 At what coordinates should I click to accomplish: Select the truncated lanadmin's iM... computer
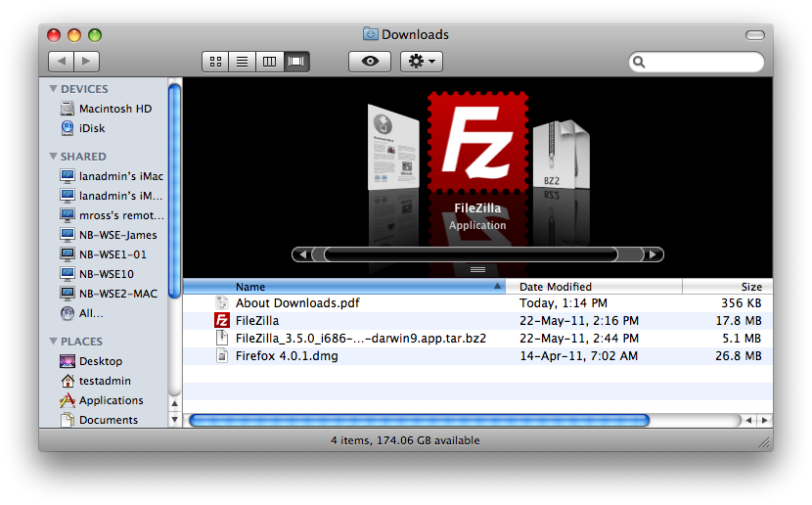pyautogui.click(x=112, y=196)
